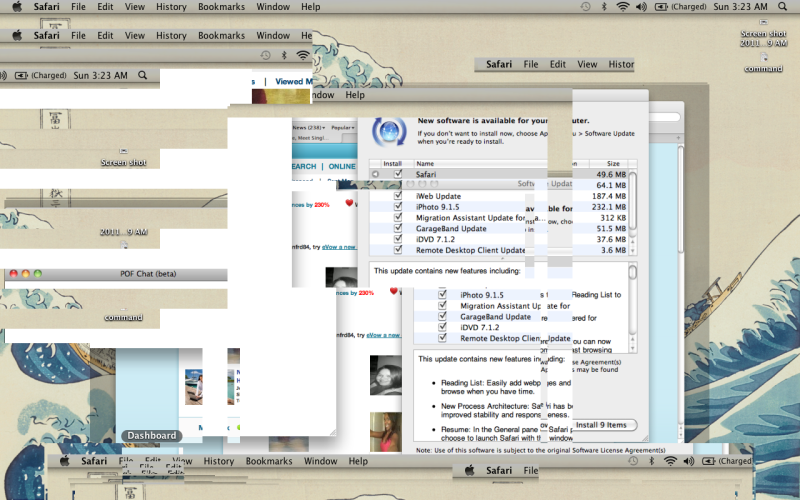The width and height of the screenshot is (800, 500).
Task: Open the Apple menu in the topmost menu bar
Action: pos(17,7)
